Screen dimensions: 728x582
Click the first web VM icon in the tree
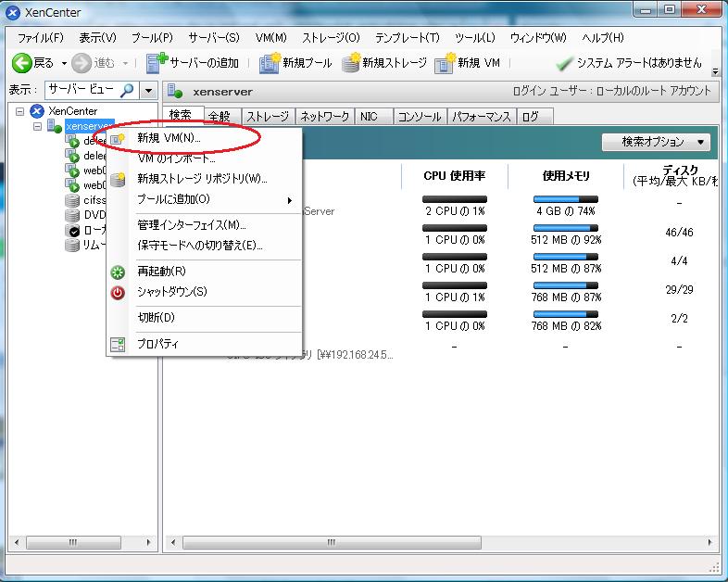pos(72,171)
